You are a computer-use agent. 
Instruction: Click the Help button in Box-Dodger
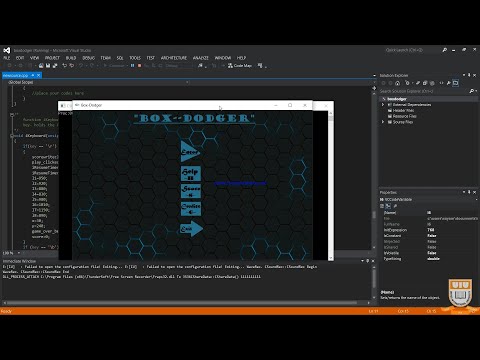[x=191, y=174]
